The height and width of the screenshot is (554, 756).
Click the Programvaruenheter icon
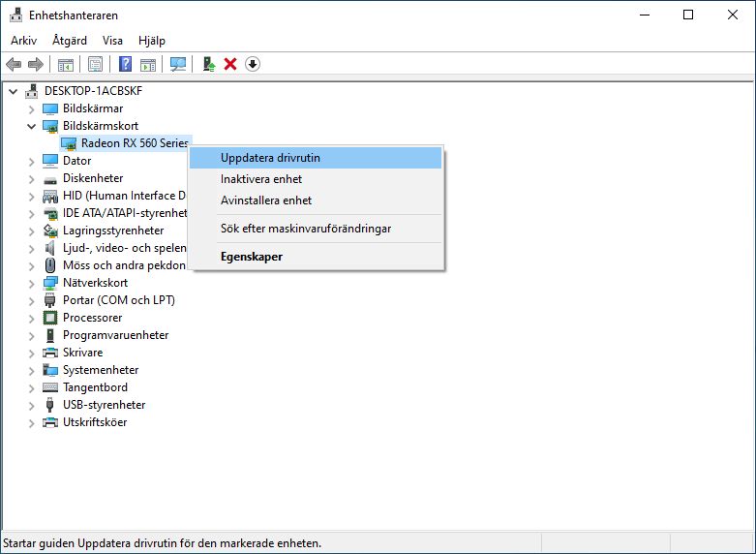[49, 335]
